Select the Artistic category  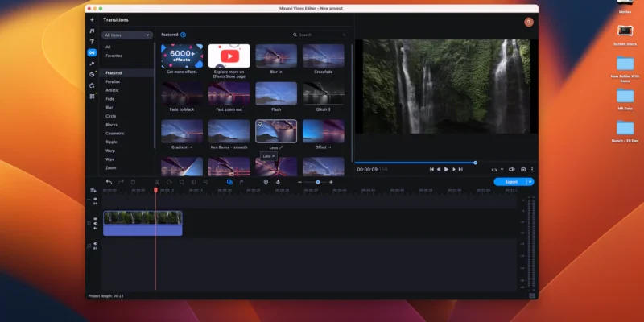(112, 90)
